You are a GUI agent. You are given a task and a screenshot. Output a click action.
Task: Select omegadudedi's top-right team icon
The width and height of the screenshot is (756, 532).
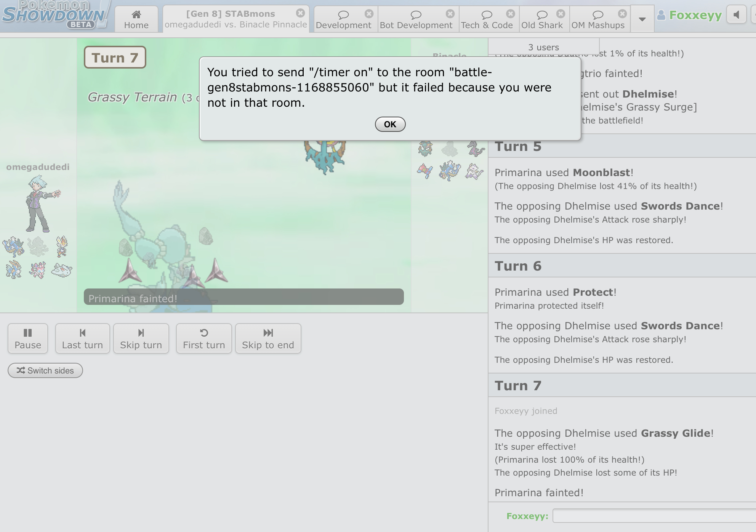[x=62, y=246]
